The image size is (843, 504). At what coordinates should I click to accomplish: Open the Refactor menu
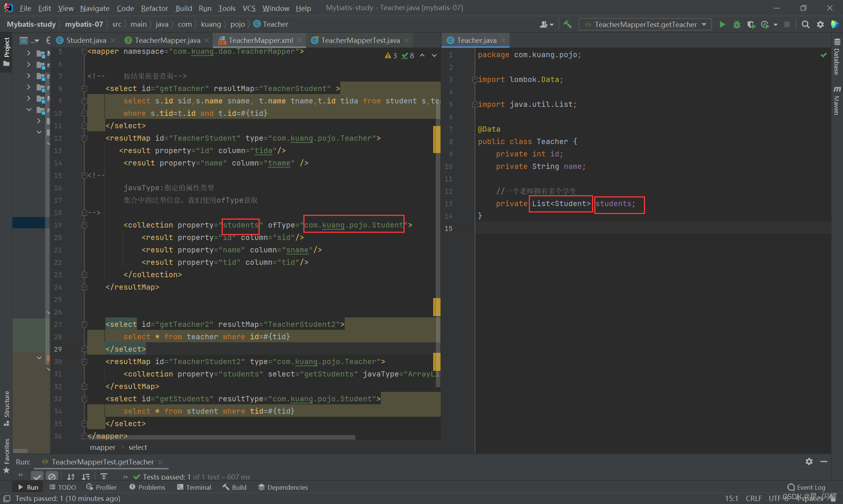pos(154,8)
